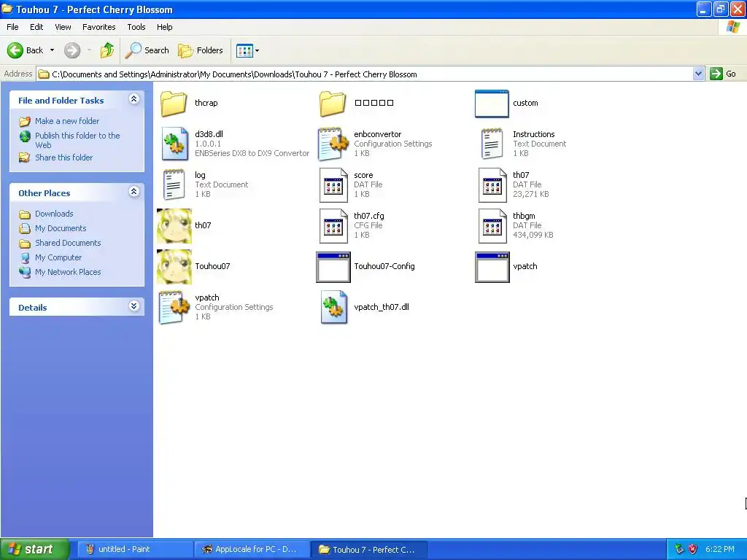
Task: Expand the Address bar dropdown
Action: coord(698,74)
